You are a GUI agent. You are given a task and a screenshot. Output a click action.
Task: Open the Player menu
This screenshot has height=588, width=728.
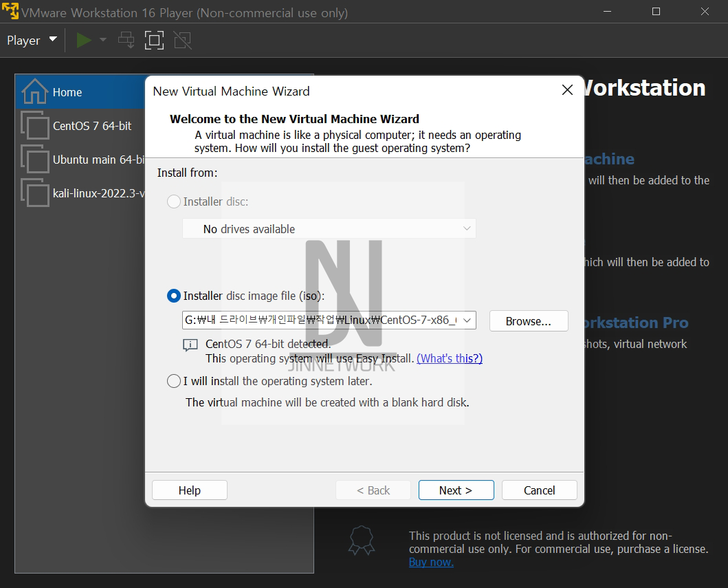point(32,41)
